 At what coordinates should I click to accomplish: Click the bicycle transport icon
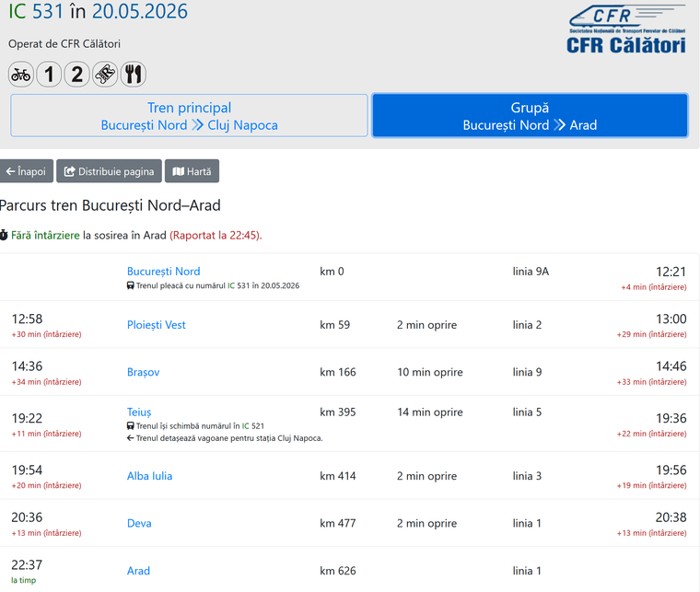coord(21,74)
